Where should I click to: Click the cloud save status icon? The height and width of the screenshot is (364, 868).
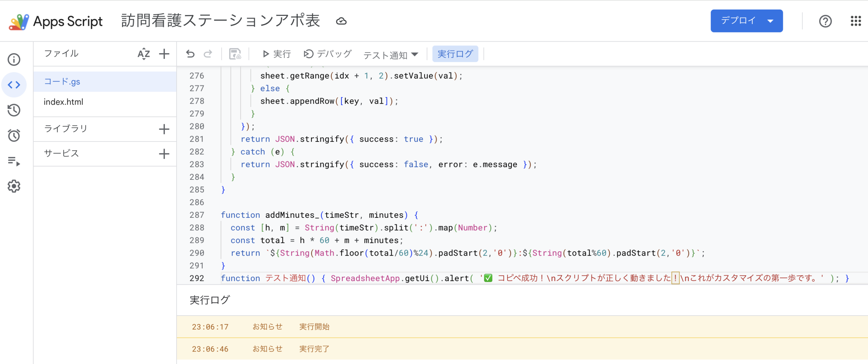tap(341, 21)
